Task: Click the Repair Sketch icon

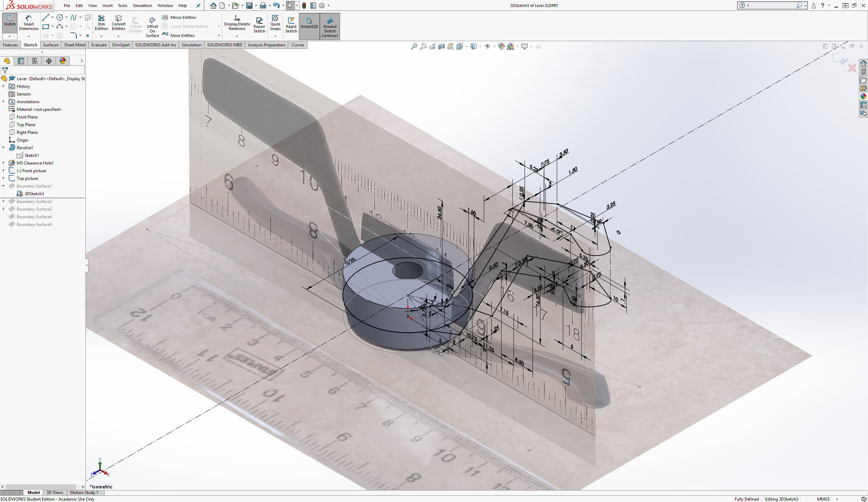Action: [x=259, y=25]
